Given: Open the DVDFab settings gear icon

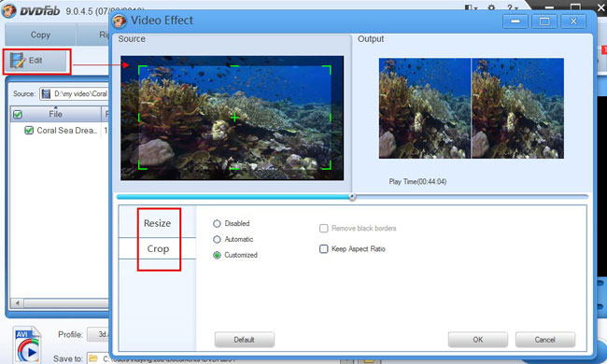Looking at the screenshot, I should (x=491, y=7).
